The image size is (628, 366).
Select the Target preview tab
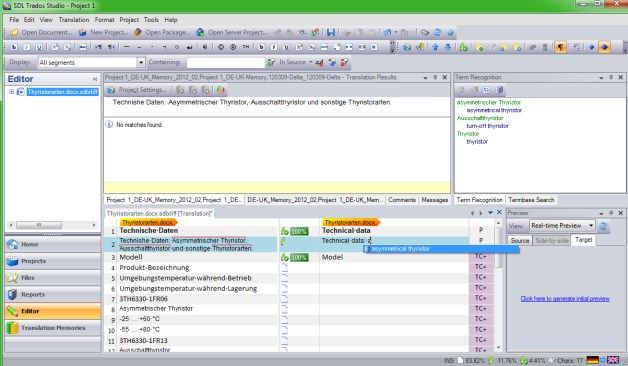pyautogui.click(x=583, y=240)
